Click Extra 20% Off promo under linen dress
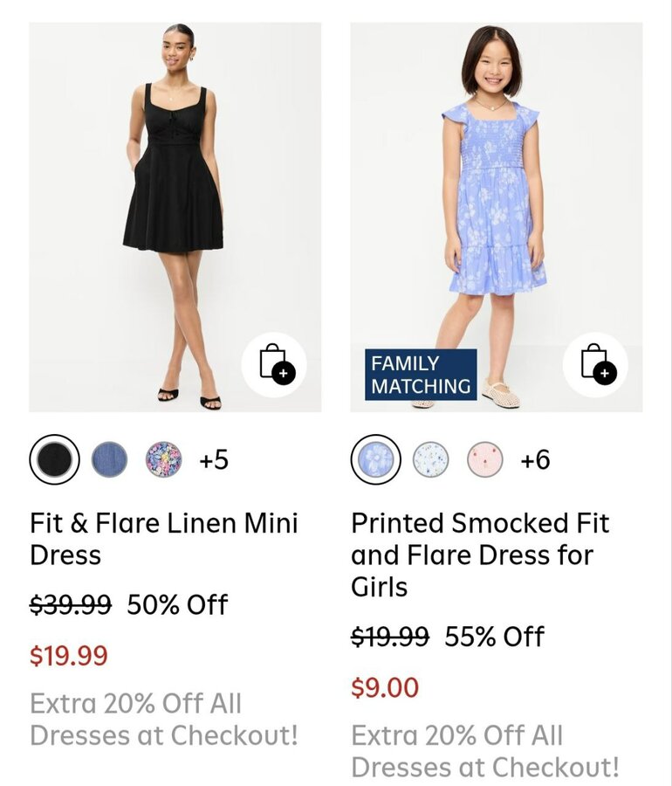 pos(164,719)
